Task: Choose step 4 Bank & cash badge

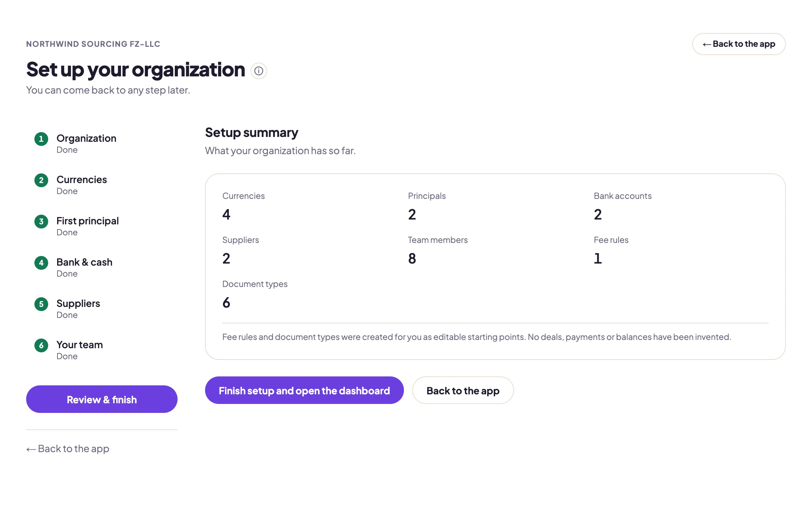Action: click(x=41, y=263)
